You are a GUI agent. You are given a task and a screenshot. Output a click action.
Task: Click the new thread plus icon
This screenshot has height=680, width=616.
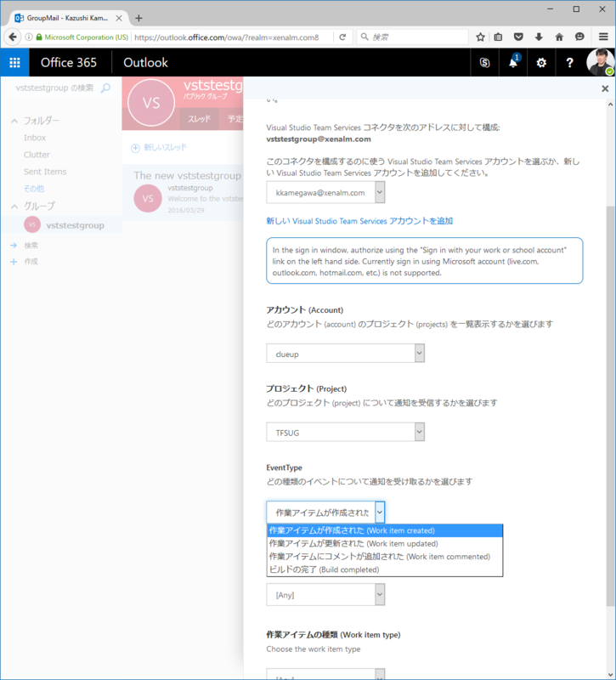coord(135,148)
